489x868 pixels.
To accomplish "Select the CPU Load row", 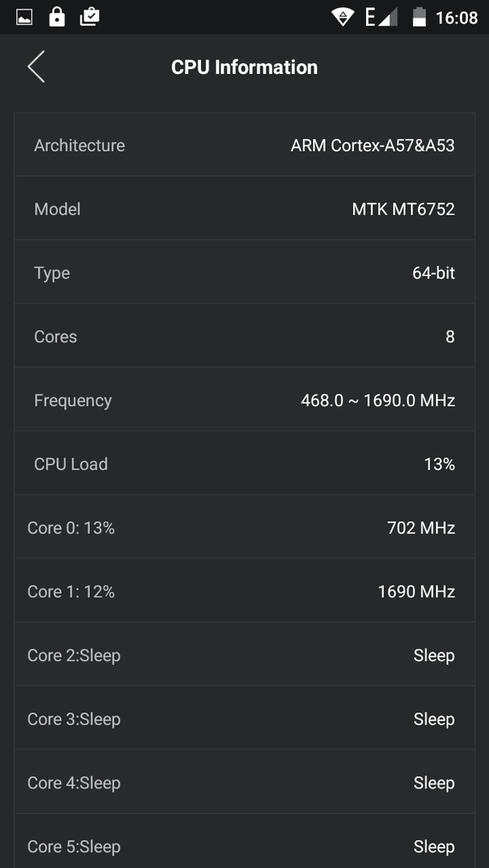I will 244,464.
